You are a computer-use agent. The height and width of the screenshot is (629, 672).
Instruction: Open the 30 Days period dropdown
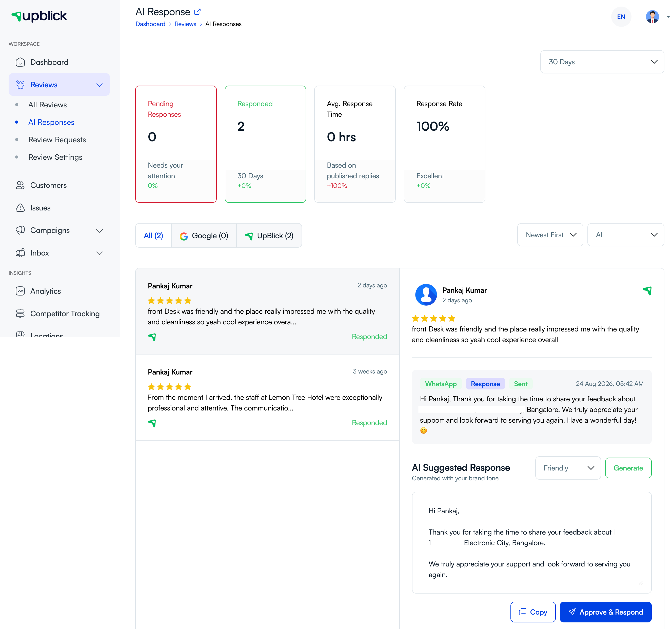pyautogui.click(x=602, y=62)
